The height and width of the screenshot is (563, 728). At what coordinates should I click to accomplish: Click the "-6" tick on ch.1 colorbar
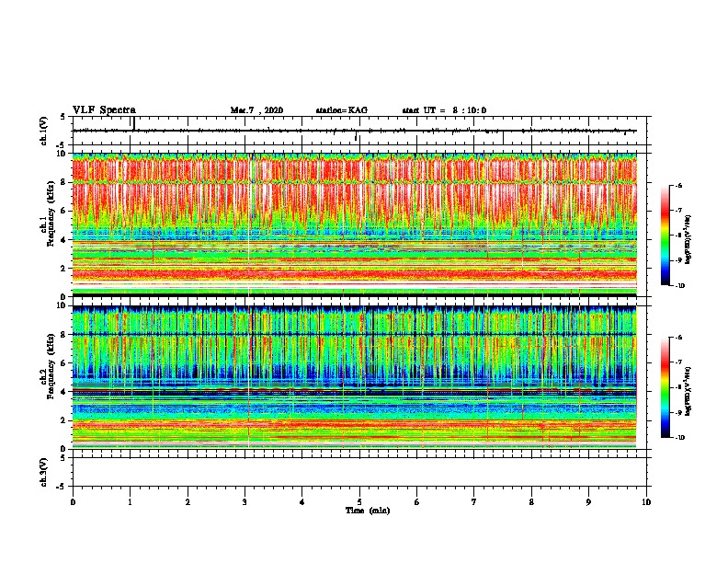678,185
